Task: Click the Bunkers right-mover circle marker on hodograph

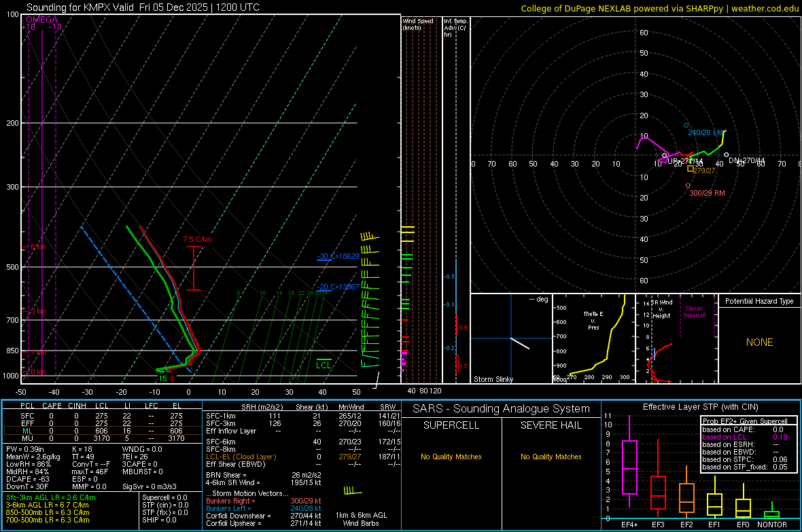Action: (688, 185)
